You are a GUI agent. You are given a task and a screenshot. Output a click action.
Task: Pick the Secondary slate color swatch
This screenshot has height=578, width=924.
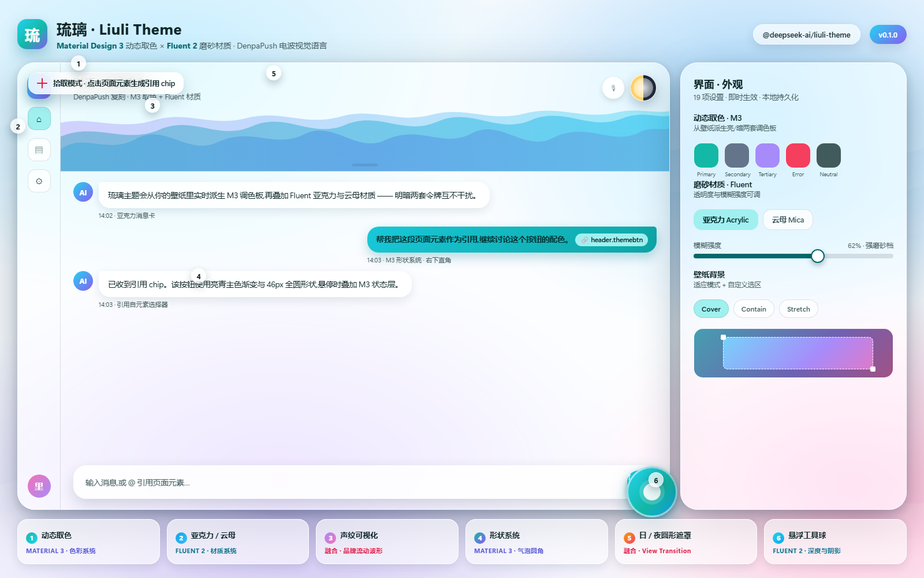736,155
